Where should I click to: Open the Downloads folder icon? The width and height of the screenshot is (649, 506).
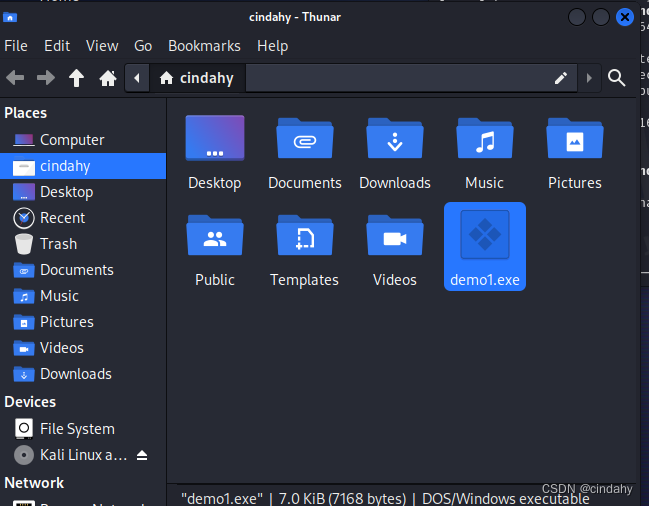click(x=394, y=140)
